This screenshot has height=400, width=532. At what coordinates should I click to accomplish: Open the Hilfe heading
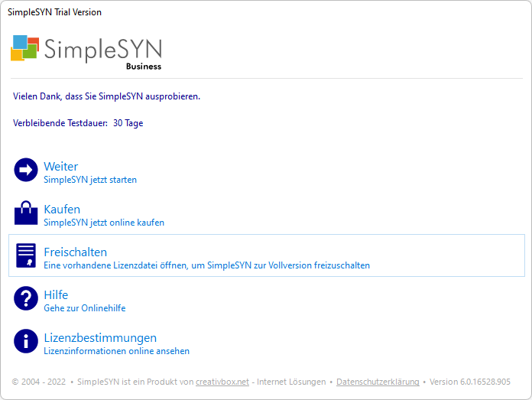pyautogui.click(x=56, y=295)
